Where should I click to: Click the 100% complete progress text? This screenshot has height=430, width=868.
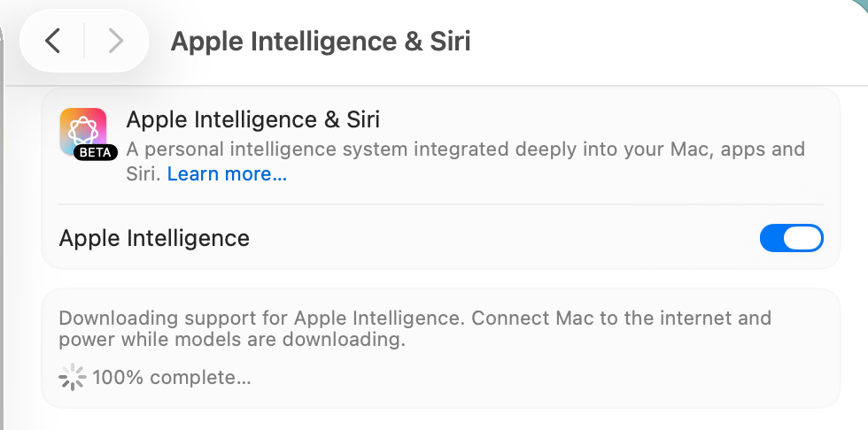click(x=172, y=378)
